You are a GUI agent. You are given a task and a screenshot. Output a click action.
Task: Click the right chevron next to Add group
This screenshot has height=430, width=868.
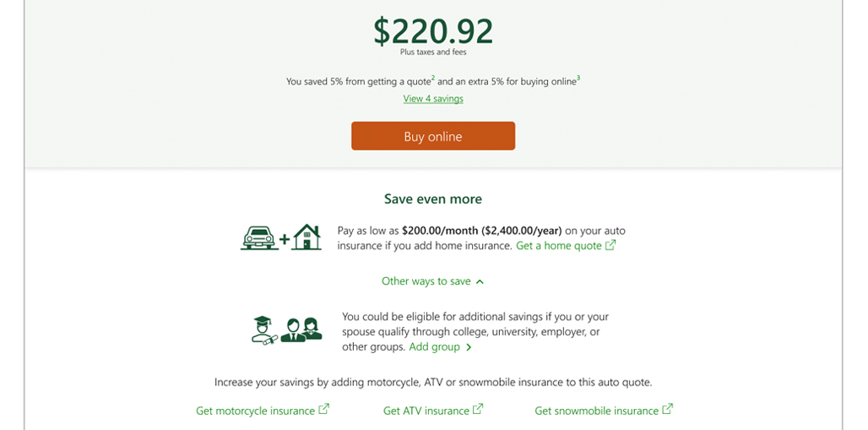469,347
